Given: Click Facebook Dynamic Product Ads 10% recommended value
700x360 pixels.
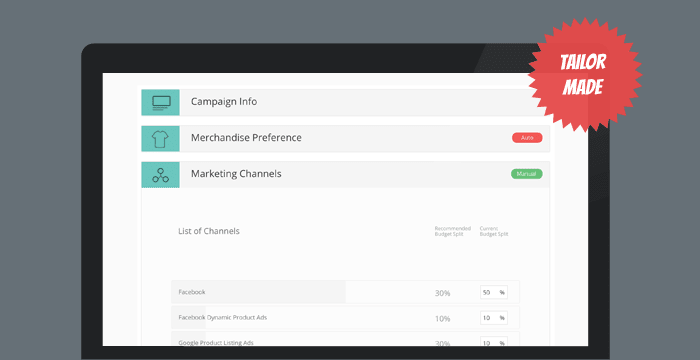Looking at the screenshot, I should pos(442,319).
